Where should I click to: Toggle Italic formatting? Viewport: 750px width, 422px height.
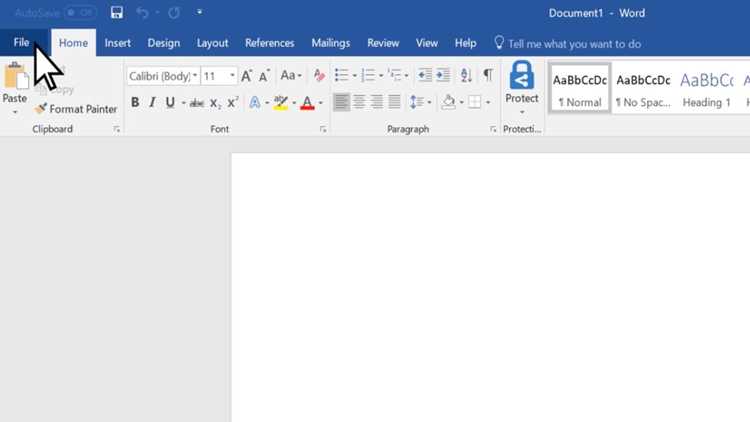pos(152,102)
